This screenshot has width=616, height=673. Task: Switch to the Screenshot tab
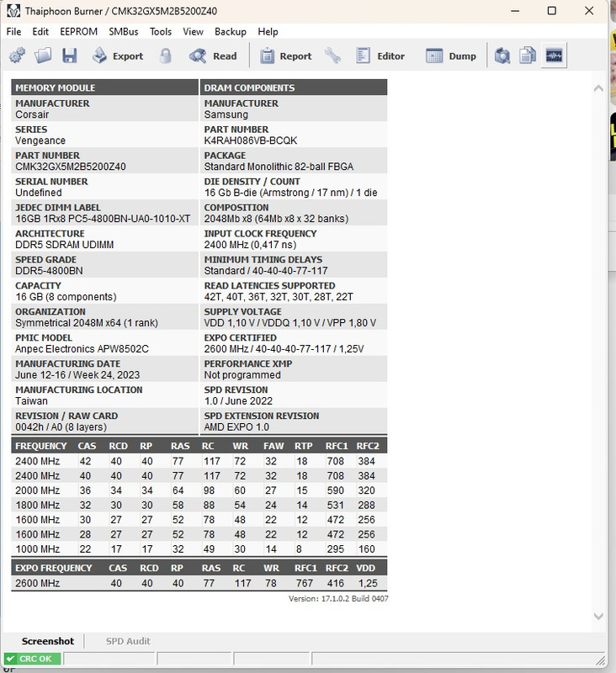pyautogui.click(x=48, y=641)
